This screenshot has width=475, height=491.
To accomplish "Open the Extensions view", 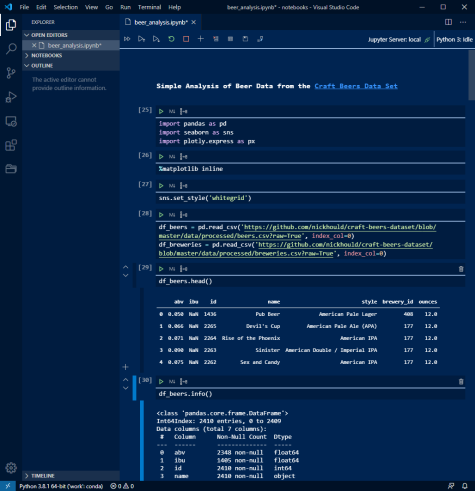I will click(11, 145).
